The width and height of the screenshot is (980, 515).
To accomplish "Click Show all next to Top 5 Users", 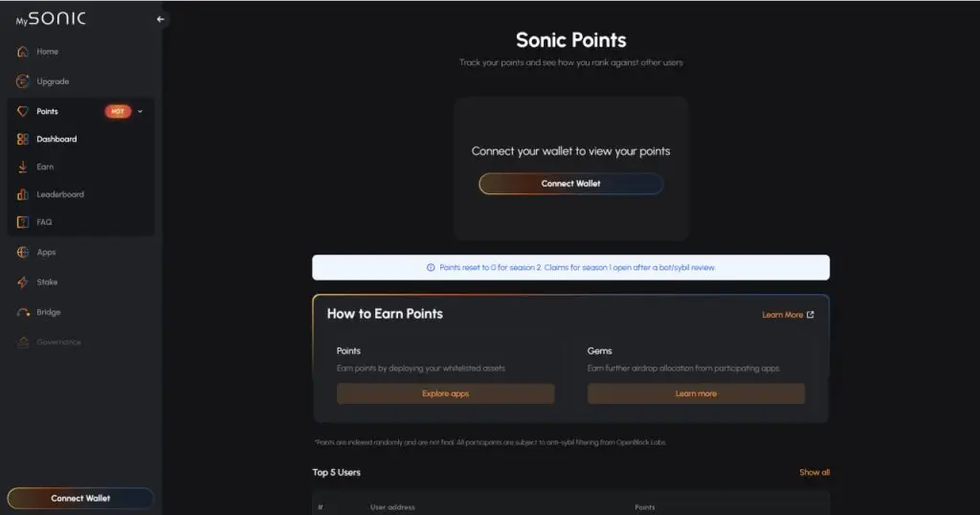I will [x=814, y=472].
